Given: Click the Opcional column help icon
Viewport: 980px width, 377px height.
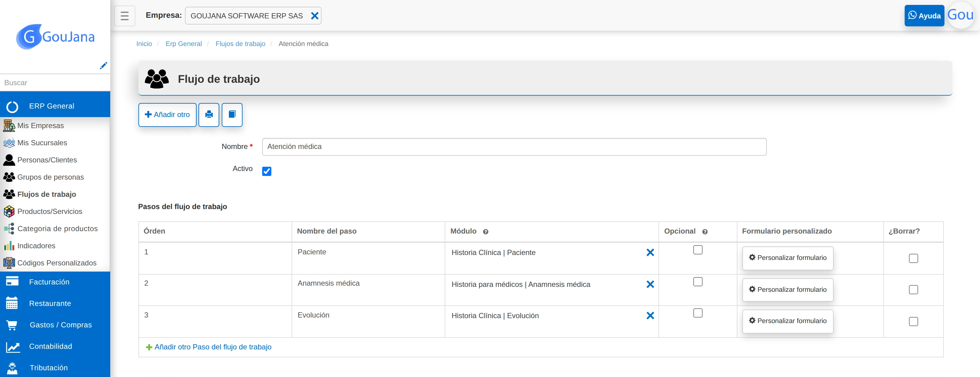Looking at the screenshot, I should coord(705,231).
